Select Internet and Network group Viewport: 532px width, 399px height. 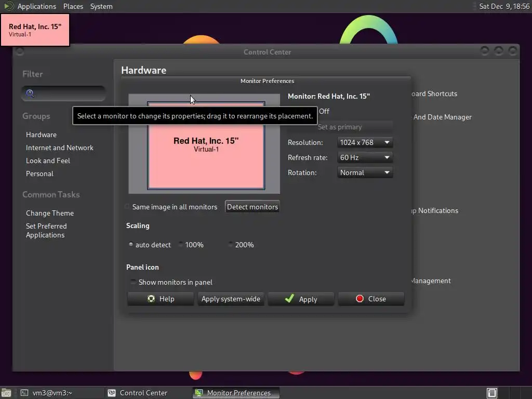click(59, 148)
